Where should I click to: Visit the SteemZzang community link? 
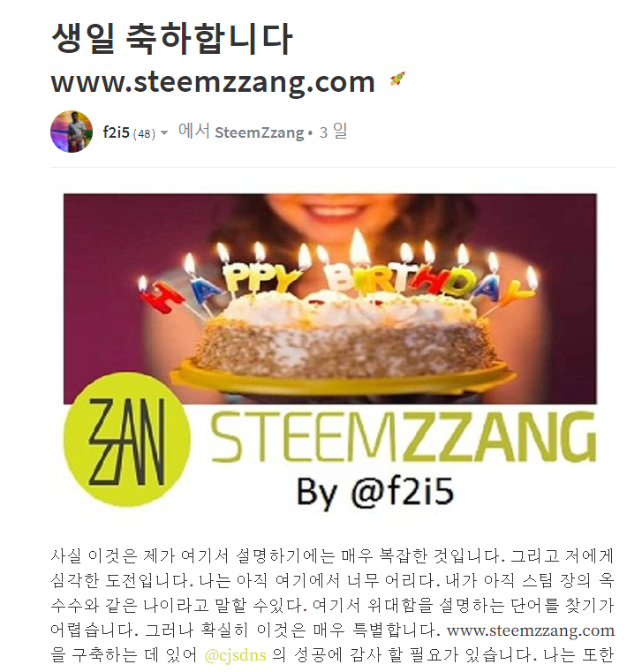point(260,132)
